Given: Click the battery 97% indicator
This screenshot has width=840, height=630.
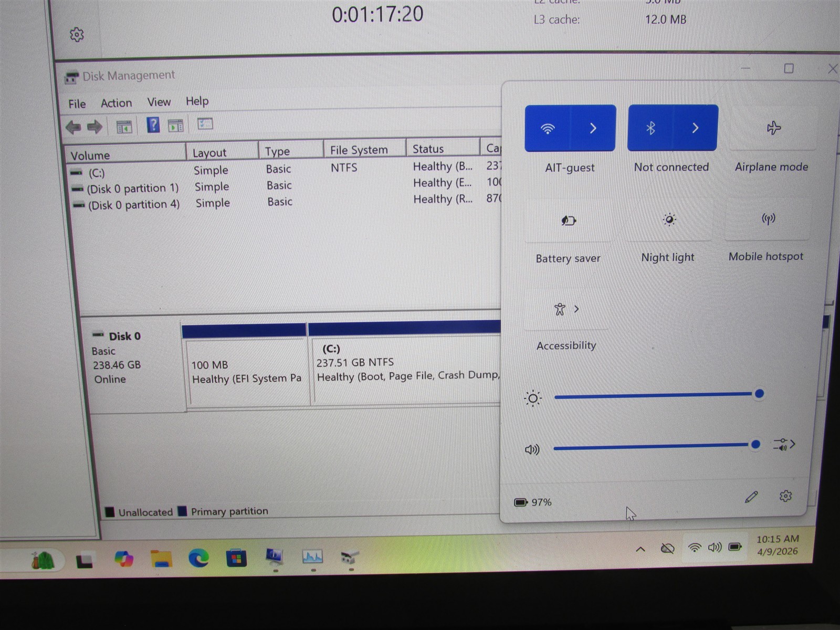Looking at the screenshot, I should (x=533, y=502).
